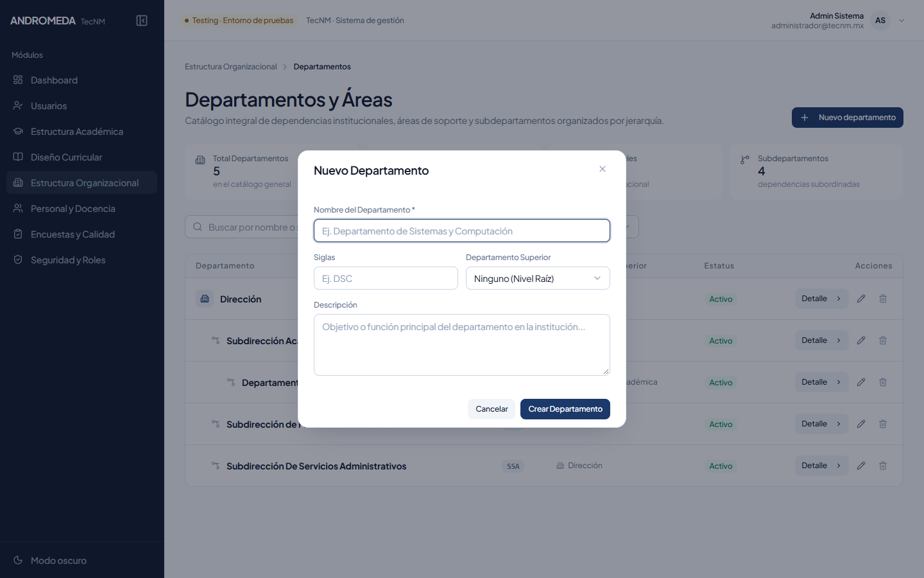Click the Total Departamentos card icon

[200, 160]
